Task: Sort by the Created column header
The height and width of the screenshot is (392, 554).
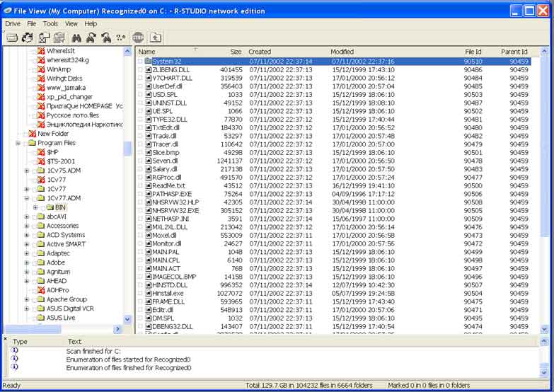Action: pos(287,52)
